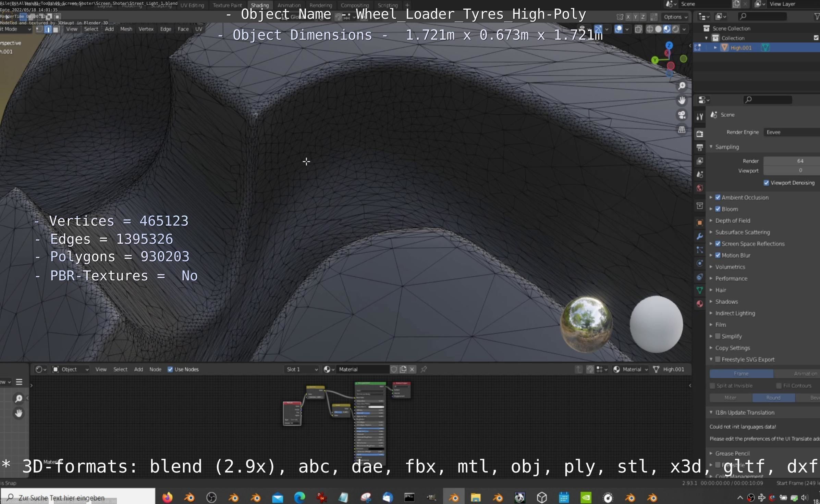Viewport: 820px width, 504px height.
Task: Switch to the Texture Paint workspace tab
Action: 227,5
